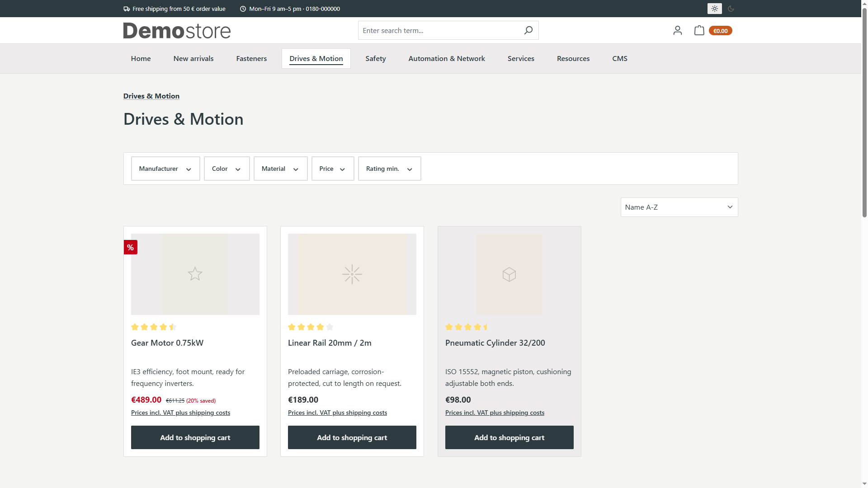Expand the Rating min. filter dropdown
The image size is (868, 488).
pos(389,169)
